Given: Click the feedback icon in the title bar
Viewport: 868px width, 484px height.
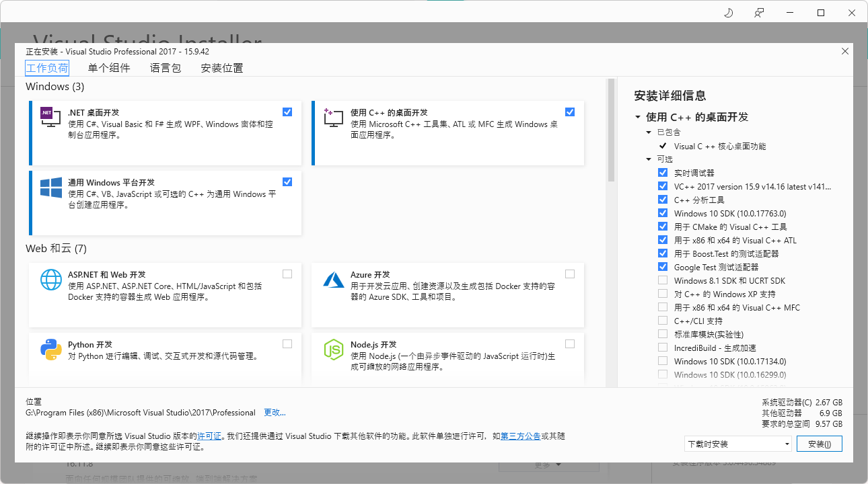Looking at the screenshot, I should (759, 13).
